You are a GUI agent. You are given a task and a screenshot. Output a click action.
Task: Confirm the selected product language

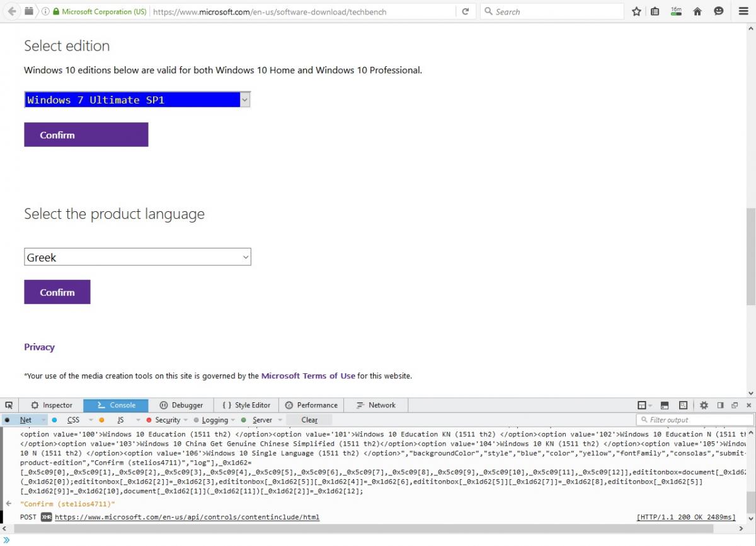point(57,292)
